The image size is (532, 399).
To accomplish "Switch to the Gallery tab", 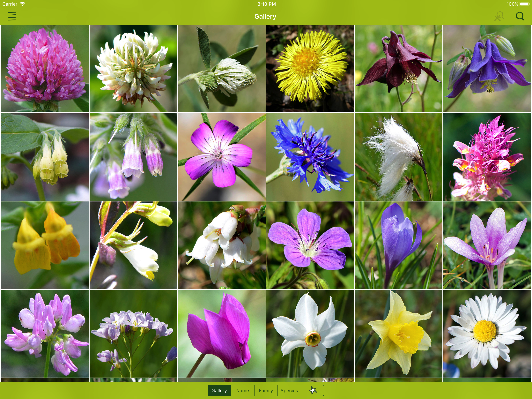I will tap(219, 390).
